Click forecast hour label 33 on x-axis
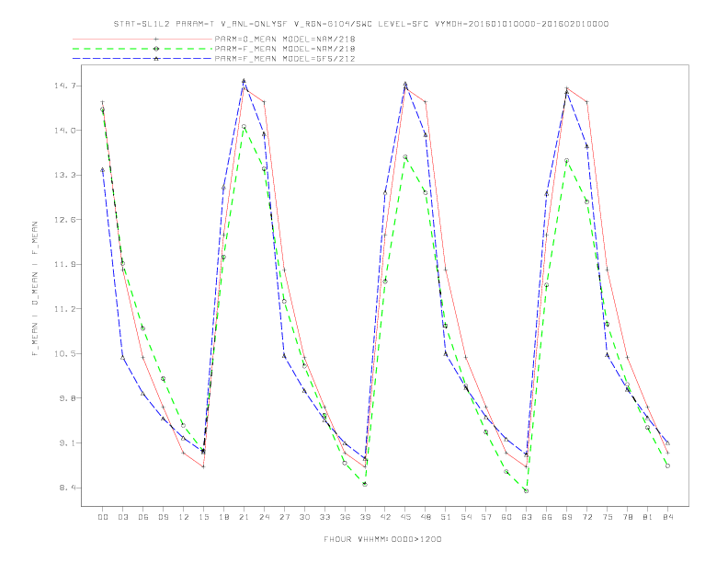Image resolution: width=728 pixels, height=563 pixels. click(324, 517)
